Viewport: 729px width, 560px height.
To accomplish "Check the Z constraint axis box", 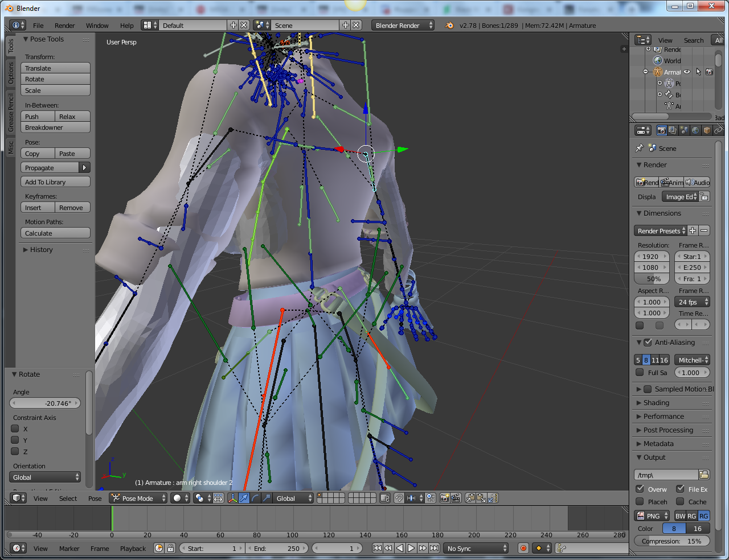I will click(x=15, y=451).
